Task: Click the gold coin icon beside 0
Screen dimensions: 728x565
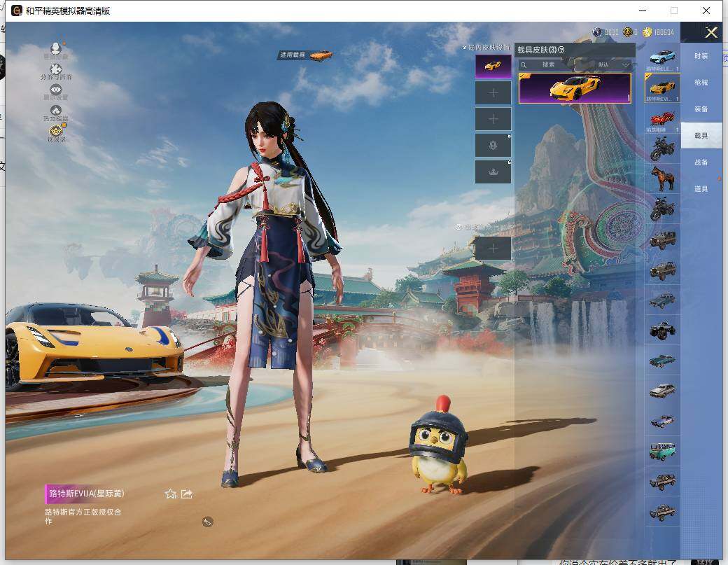Action: pos(628,32)
